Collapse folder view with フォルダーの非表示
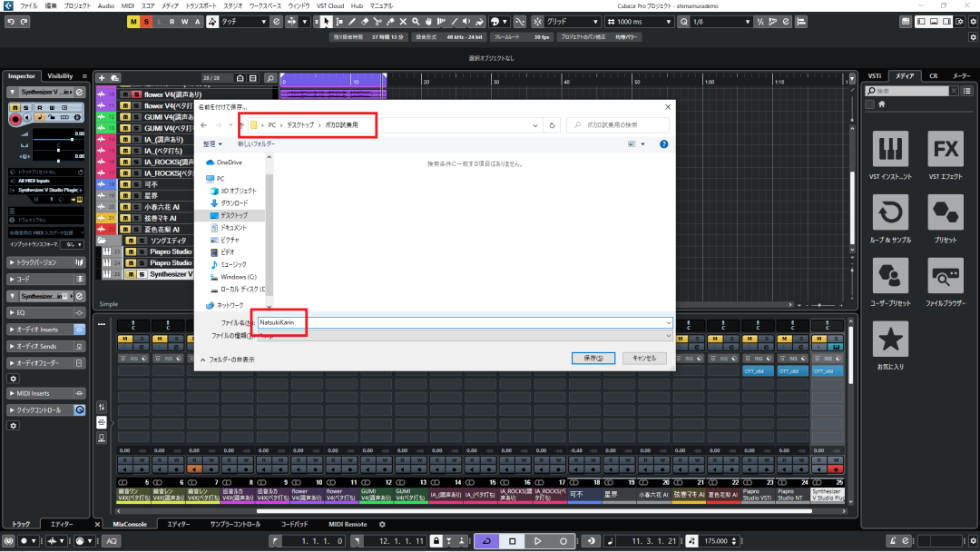The width and height of the screenshot is (980, 552). [x=228, y=360]
